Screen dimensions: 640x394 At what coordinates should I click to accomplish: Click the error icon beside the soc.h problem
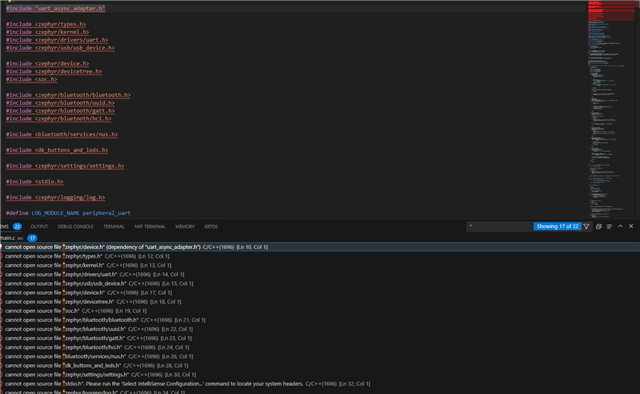[1, 311]
